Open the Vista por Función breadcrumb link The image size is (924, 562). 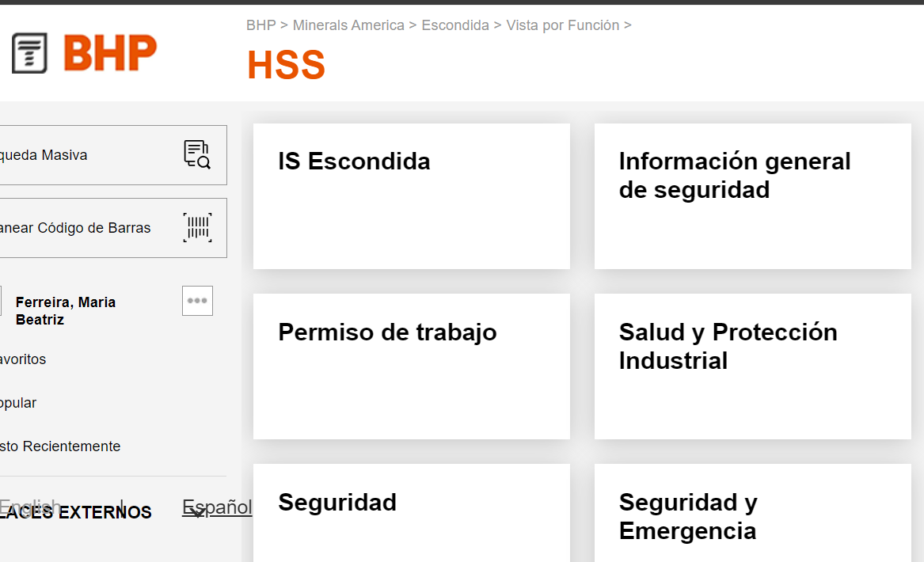pyautogui.click(x=563, y=25)
